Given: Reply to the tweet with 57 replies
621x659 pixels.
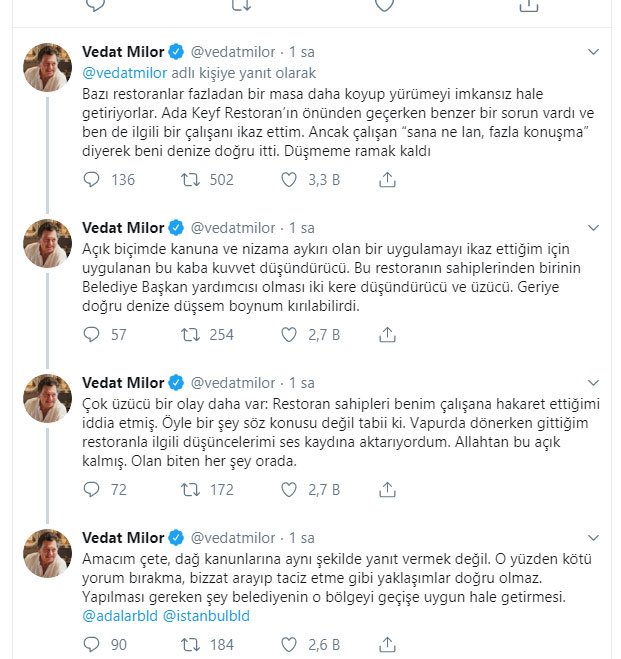Looking at the screenshot, I should (x=92, y=335).
